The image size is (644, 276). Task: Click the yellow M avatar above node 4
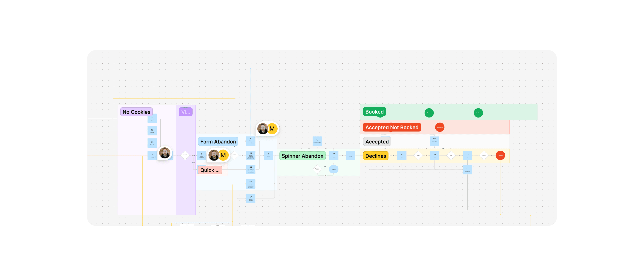272,129
